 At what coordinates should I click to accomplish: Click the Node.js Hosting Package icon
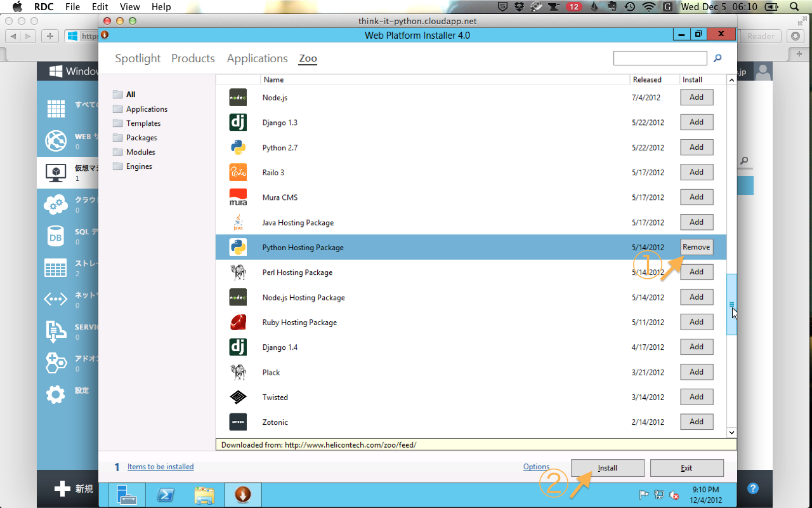(x=238, y=297)
